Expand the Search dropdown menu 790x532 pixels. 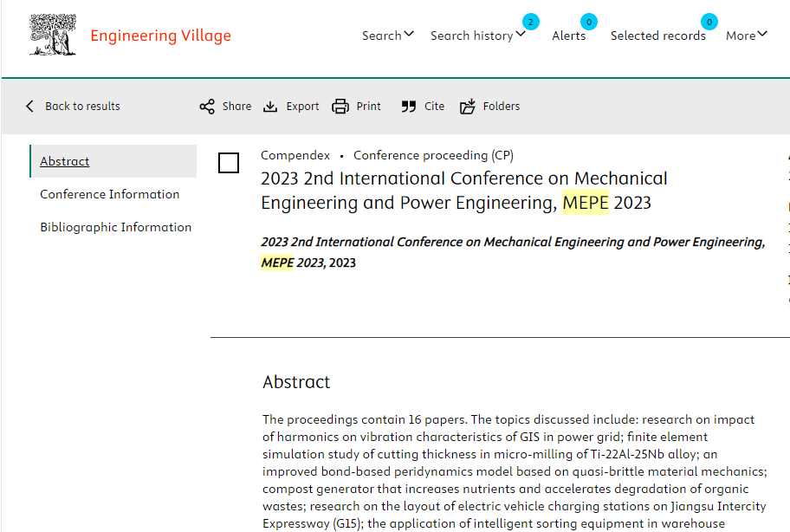click(388, 36)
